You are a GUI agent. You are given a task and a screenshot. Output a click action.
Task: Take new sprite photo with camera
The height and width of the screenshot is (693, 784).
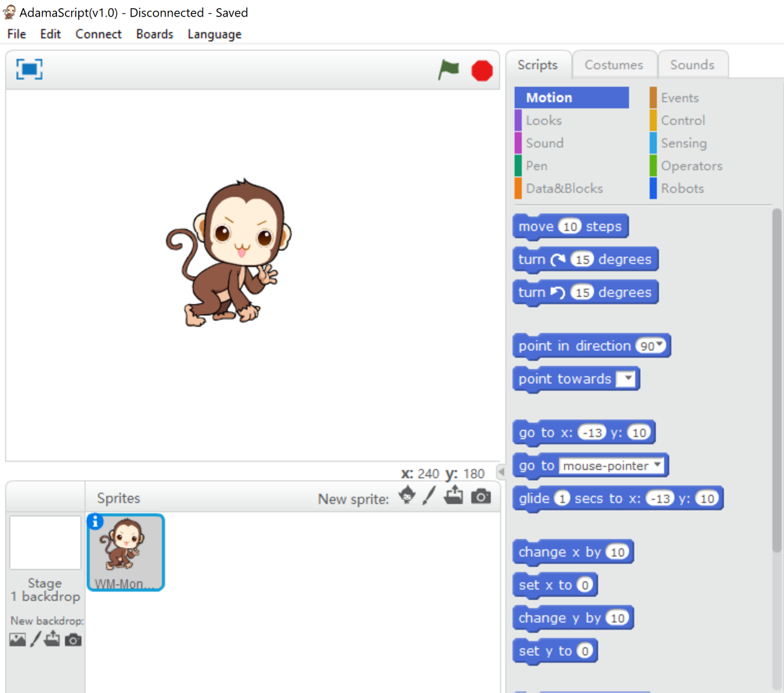(x=481, y=496)
